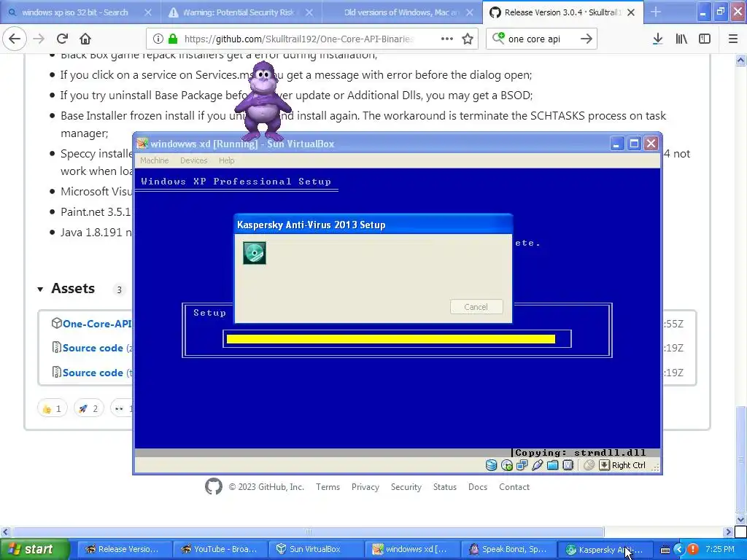The height and width of the screenshot is (560, 747).
Task: Open the Windows start button
Action: 34,549
